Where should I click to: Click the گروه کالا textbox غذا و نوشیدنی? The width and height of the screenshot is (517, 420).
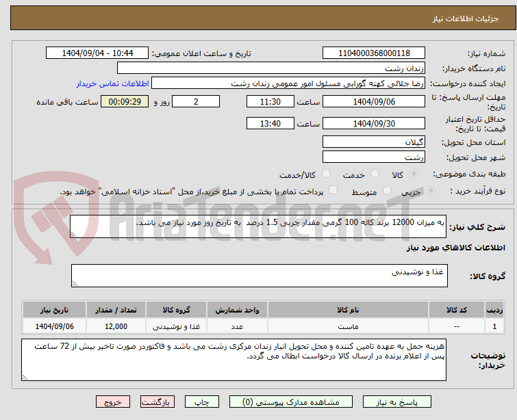point(259,276)
